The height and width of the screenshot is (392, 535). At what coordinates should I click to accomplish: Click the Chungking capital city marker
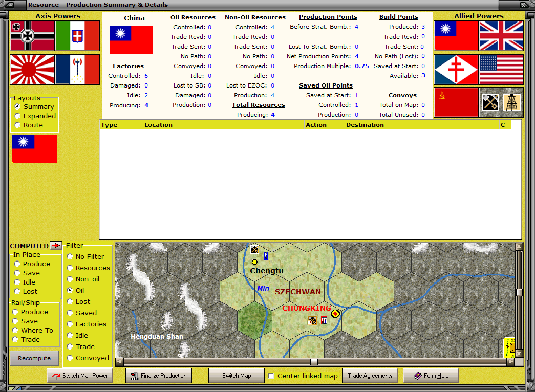(x=335, y=314)
